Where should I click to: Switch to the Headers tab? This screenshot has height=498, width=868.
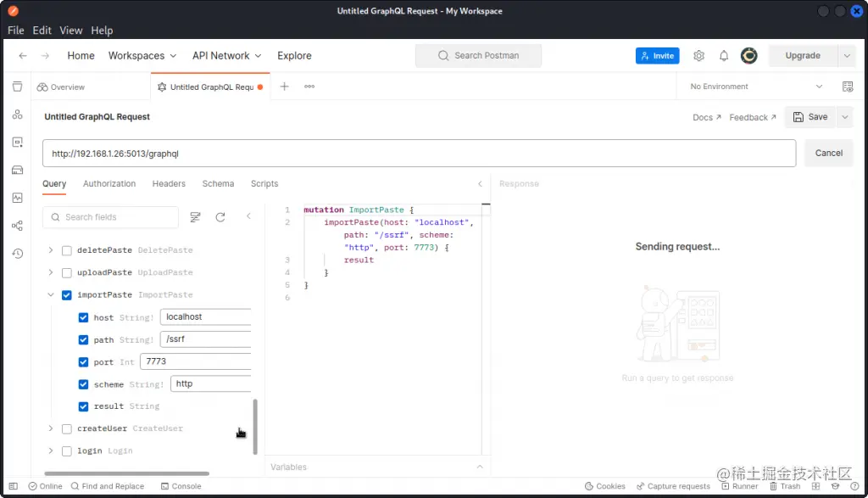click(x=169, y=184)
